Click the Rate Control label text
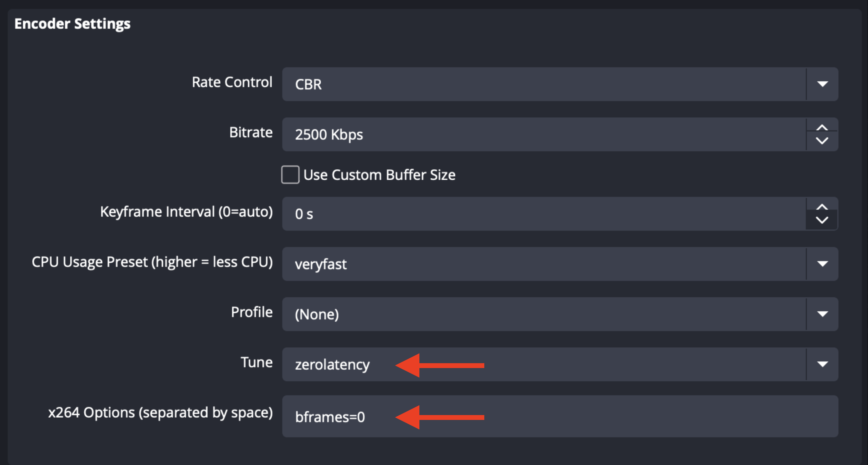Viewport: 868px width, 465px height. (232, 82)
